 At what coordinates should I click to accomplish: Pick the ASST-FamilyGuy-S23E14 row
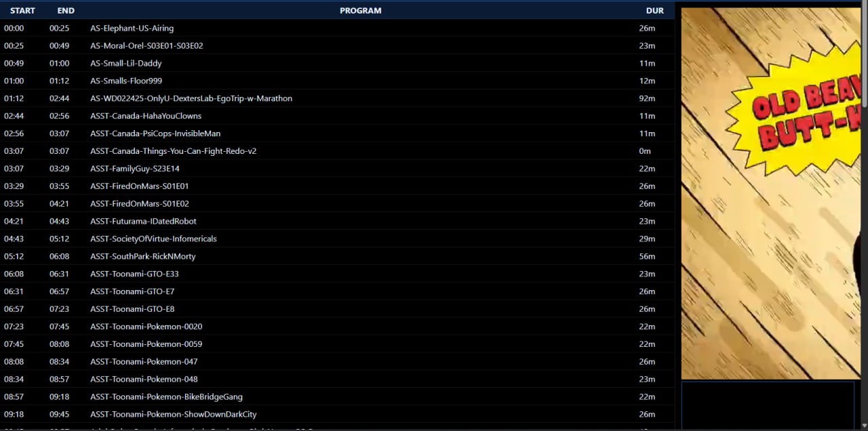135,169
